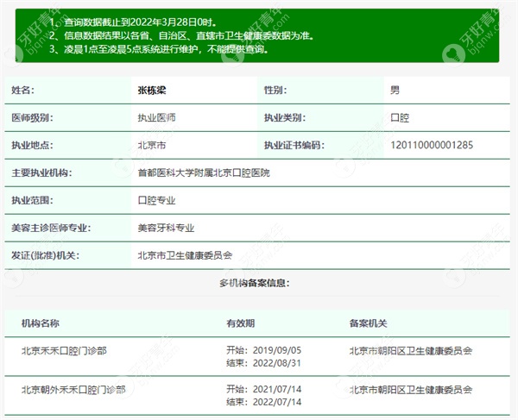Click the 医师级别 label
This screenshot has width=518, height=420.
[x=32, y=118]
